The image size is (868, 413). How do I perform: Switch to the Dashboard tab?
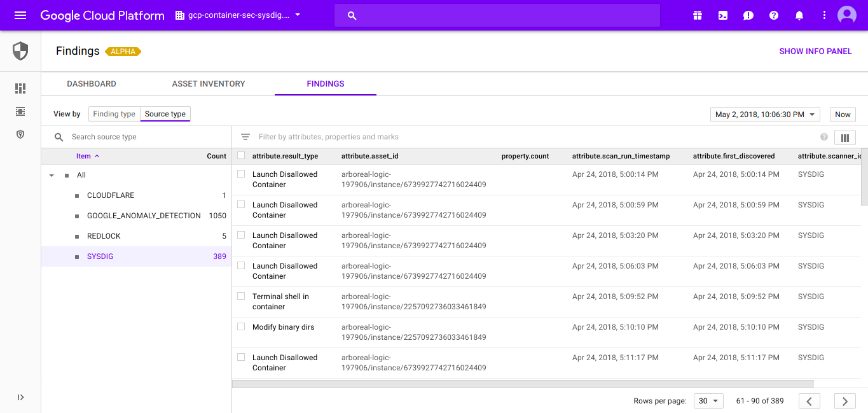(x=92, y=83)
